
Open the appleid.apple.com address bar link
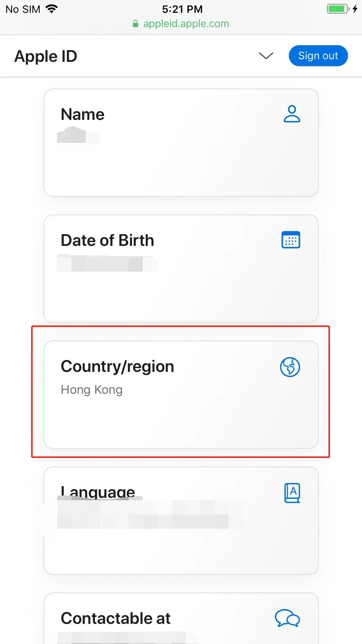pyautogui.click(x=186, y=24)
